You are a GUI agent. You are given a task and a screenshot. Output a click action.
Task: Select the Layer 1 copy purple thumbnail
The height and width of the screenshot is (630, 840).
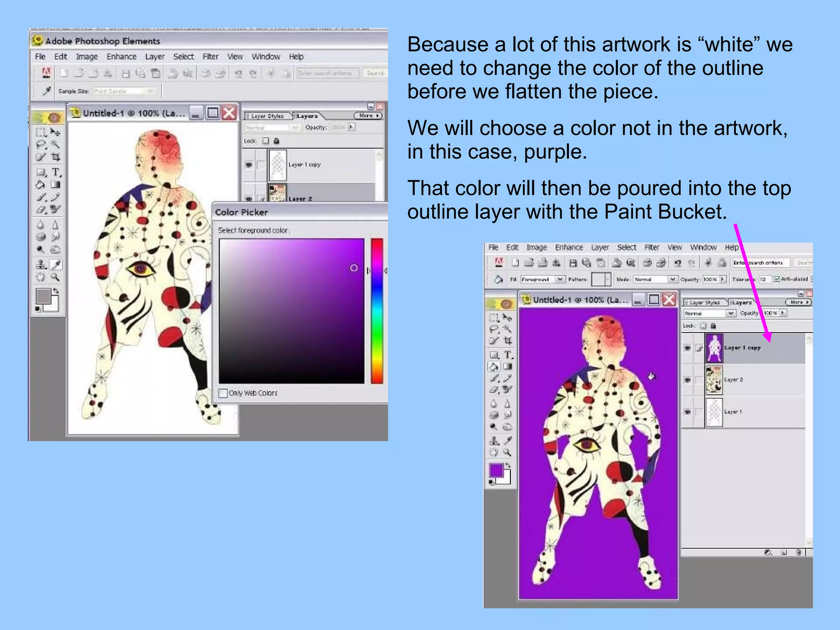click(x=714, y=348)
